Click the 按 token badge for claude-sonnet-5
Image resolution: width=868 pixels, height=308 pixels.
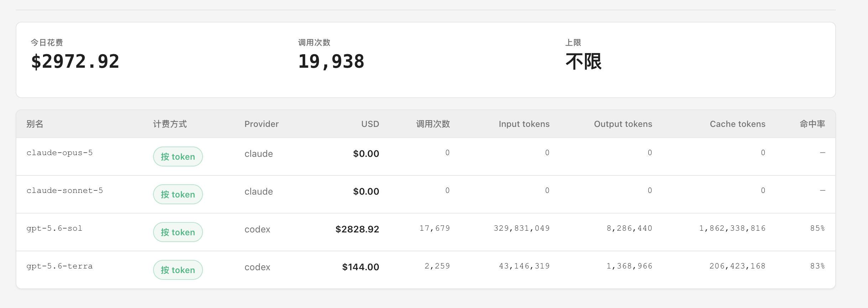178,194
